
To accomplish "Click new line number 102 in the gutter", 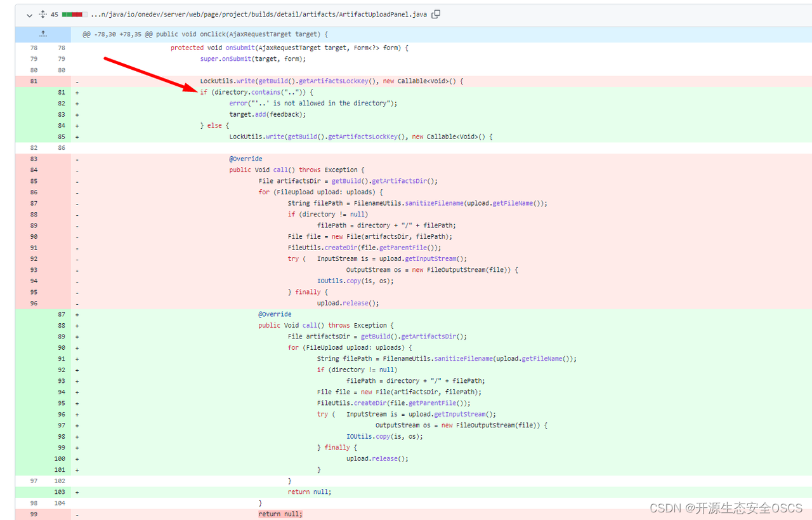I will click(x=60, y=481).
